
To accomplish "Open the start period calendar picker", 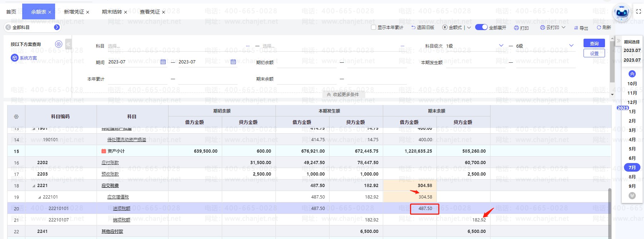I will click(163, 62).
